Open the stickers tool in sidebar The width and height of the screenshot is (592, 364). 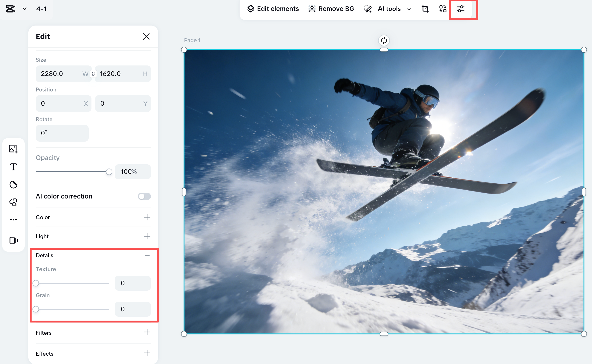(x=13, y=185)
